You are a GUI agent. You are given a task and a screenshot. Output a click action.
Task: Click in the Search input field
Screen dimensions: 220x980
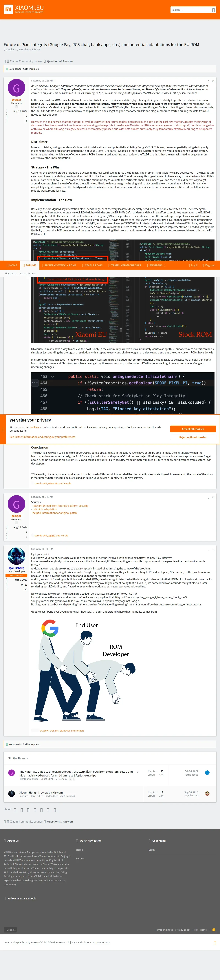[190, 10]
